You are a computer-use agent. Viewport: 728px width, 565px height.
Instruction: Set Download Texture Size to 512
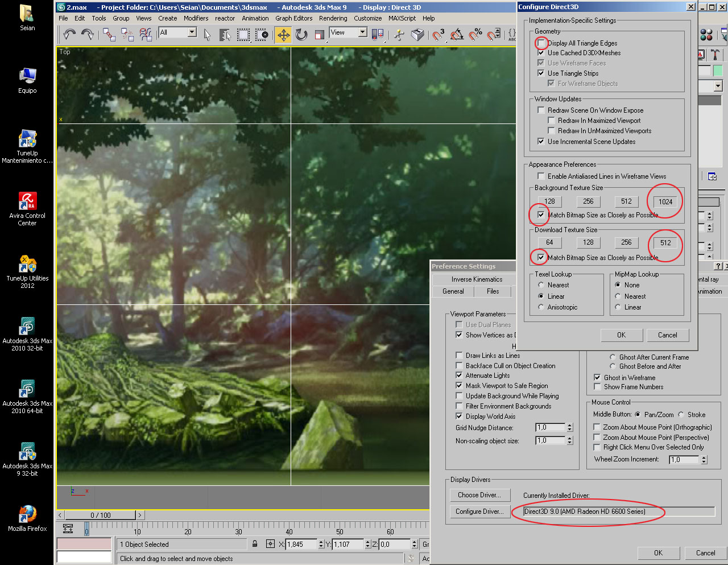[665, 242]
